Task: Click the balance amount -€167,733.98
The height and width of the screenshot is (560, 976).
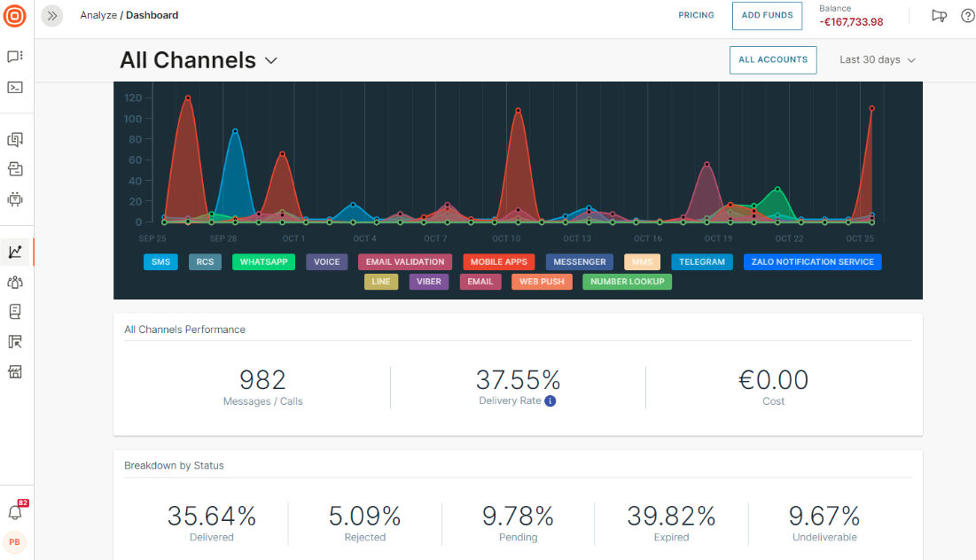Action: 851,22
